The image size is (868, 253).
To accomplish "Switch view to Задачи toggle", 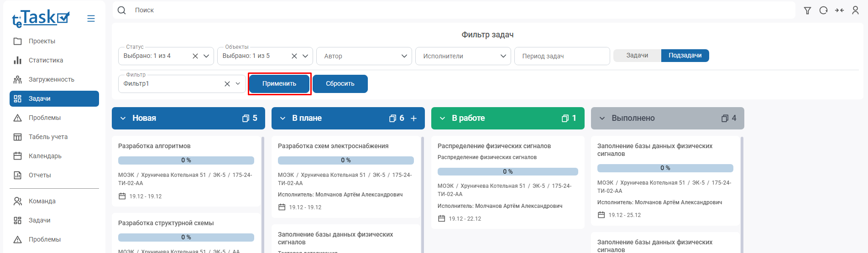I will (x=637, y=56).
